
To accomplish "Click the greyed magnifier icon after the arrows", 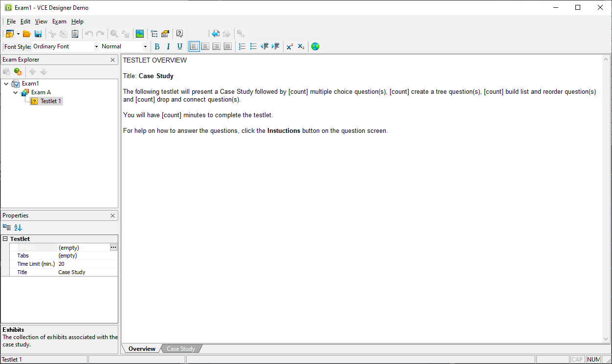I will tap(240, 34).
